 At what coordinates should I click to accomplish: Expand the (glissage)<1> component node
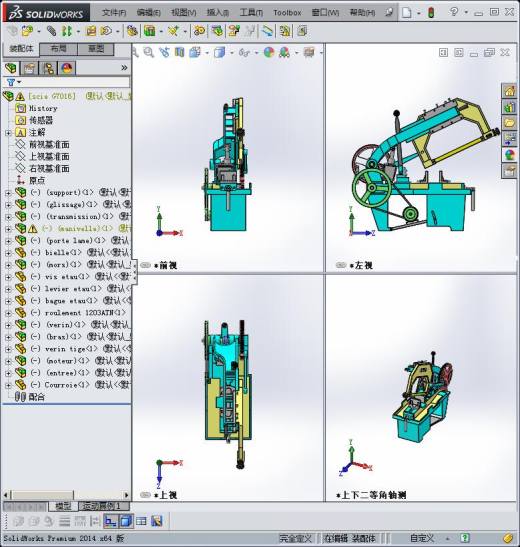click(x=8, y=205)
